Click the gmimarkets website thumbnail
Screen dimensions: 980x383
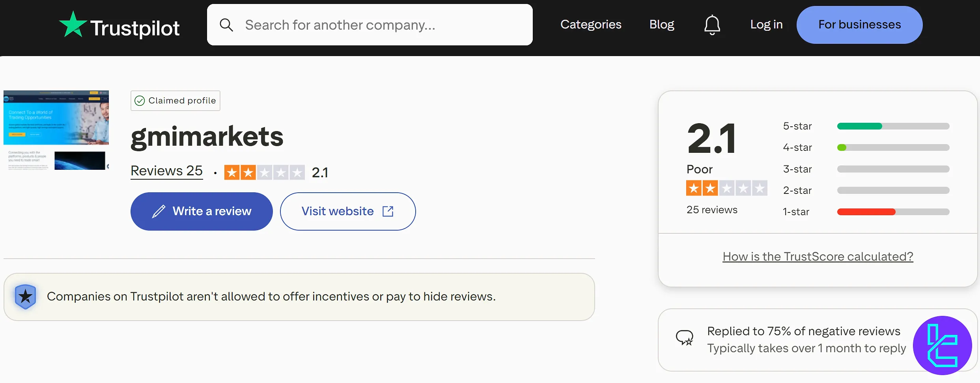pos(56,130)
